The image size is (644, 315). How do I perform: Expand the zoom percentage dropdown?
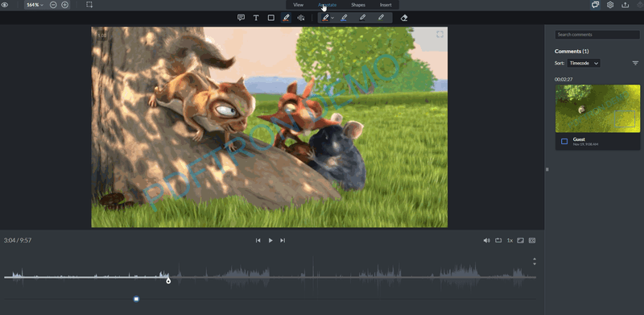click(x=35, y=5)
